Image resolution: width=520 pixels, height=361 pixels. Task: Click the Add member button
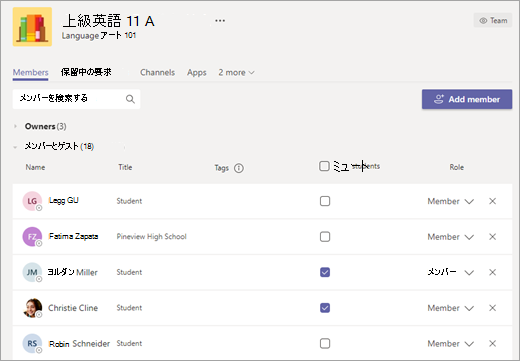click(x=467, y=99)
